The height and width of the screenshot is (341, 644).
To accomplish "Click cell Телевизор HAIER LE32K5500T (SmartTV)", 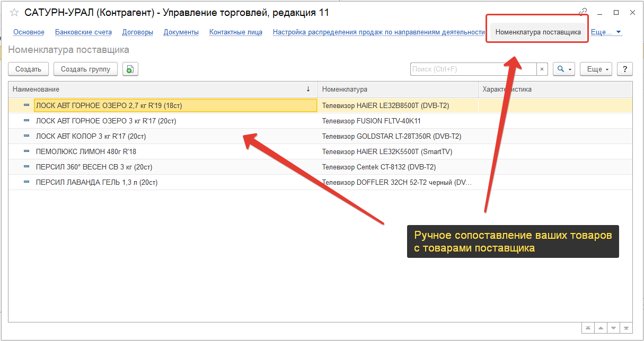I will [x=398, y=151].
